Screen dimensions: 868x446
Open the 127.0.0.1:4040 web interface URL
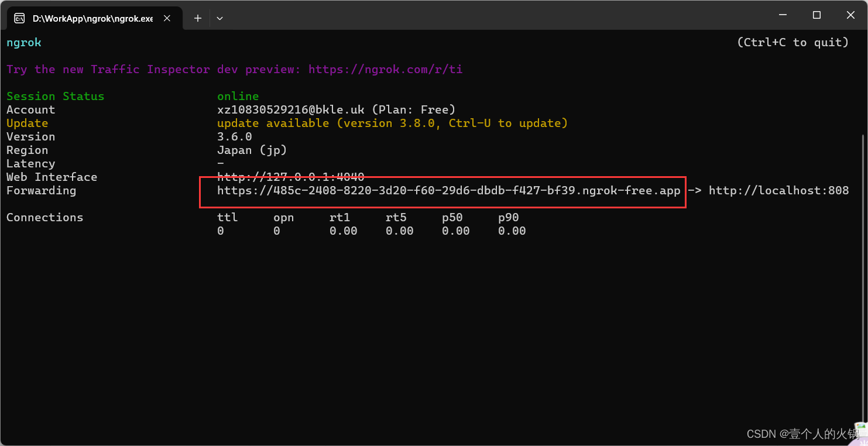click(290, 177)
